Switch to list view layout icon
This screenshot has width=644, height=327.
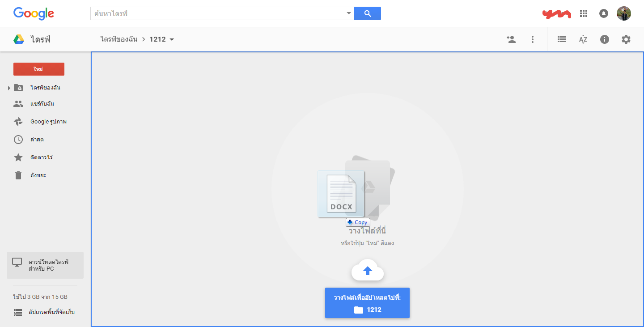pos(562,39)
